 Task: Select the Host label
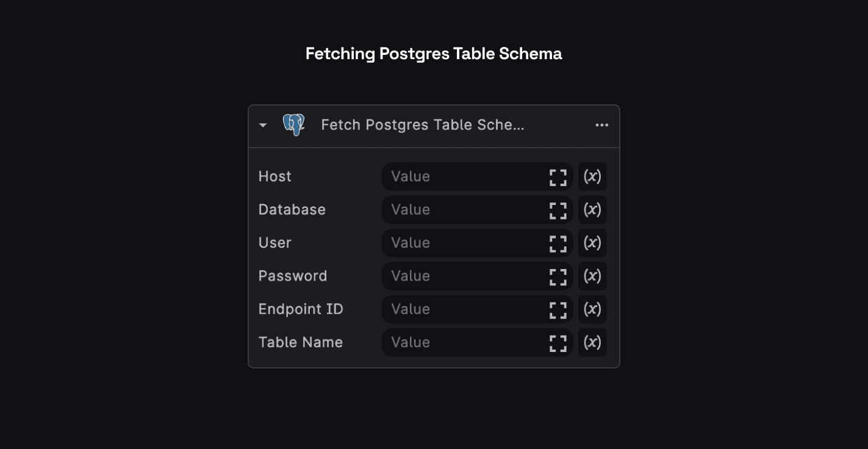click(x=274, y=176)
